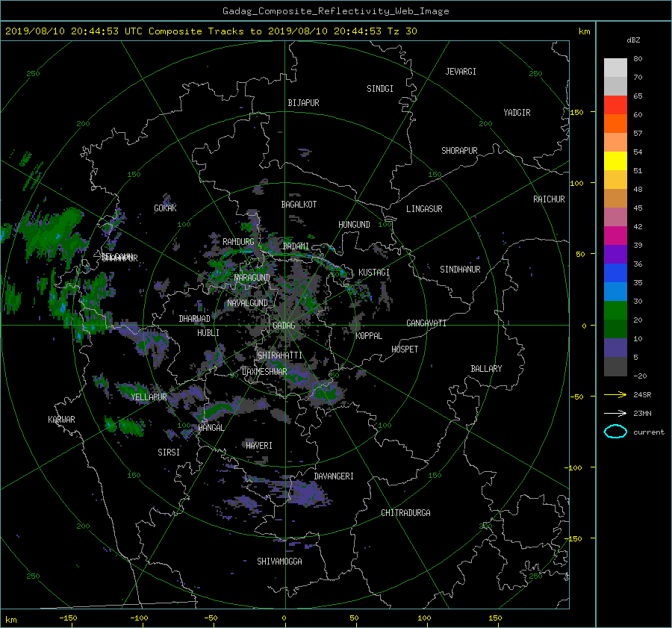Click the 'UTC Composite Tracks to' timestamp line
The height and width of the screenshot is (628, 672).
point(211,31)
